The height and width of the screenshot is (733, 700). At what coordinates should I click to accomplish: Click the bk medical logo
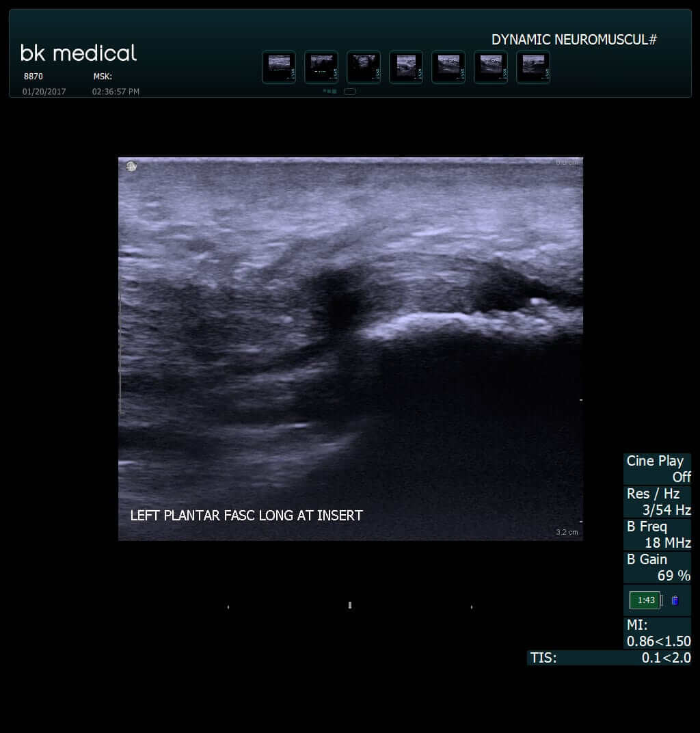pyautogui.click(x=79, y=53)
